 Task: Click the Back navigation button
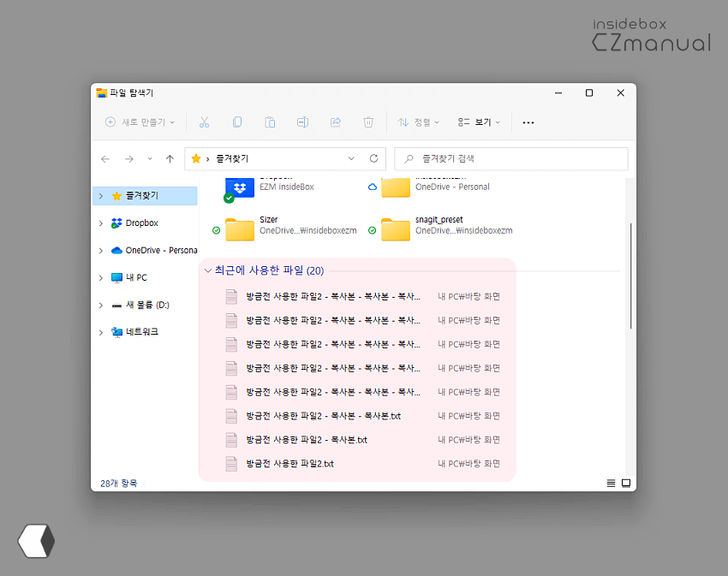[x=104, y=158]
